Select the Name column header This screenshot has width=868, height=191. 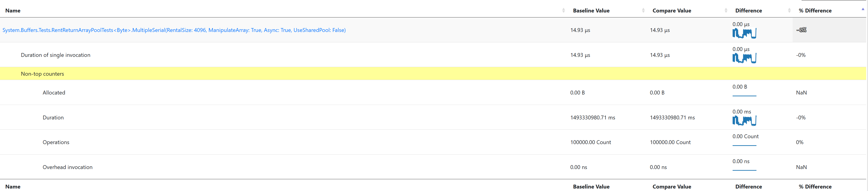click(13, 10)
